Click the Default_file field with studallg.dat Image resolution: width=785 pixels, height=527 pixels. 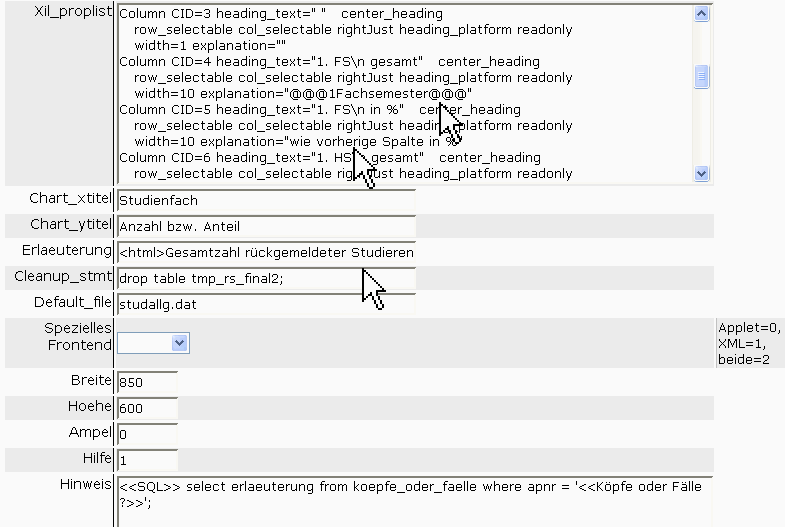pyautogui.click(x=265, y=303)
